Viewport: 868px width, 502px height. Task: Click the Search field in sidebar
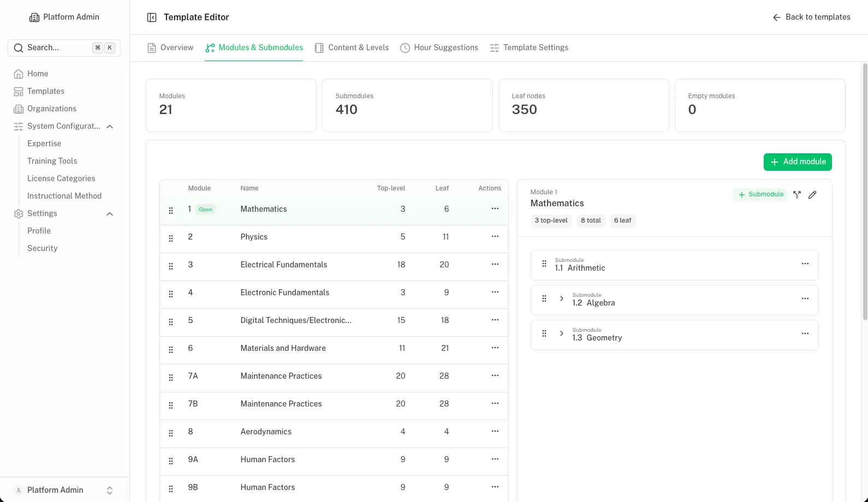tap(64, 48)
